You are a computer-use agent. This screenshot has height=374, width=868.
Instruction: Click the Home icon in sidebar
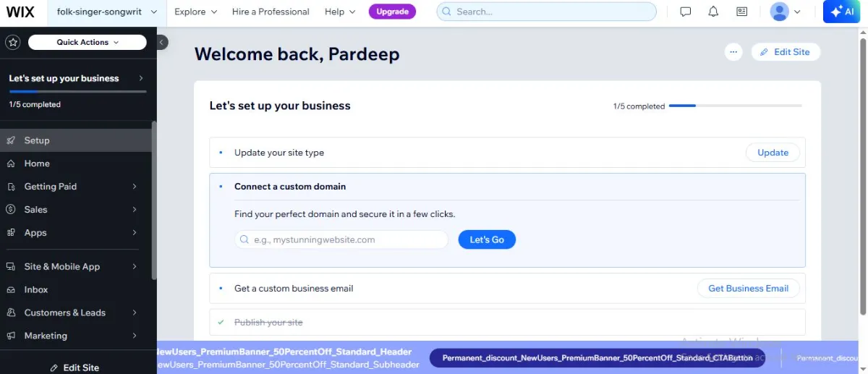tap(11, 163)
